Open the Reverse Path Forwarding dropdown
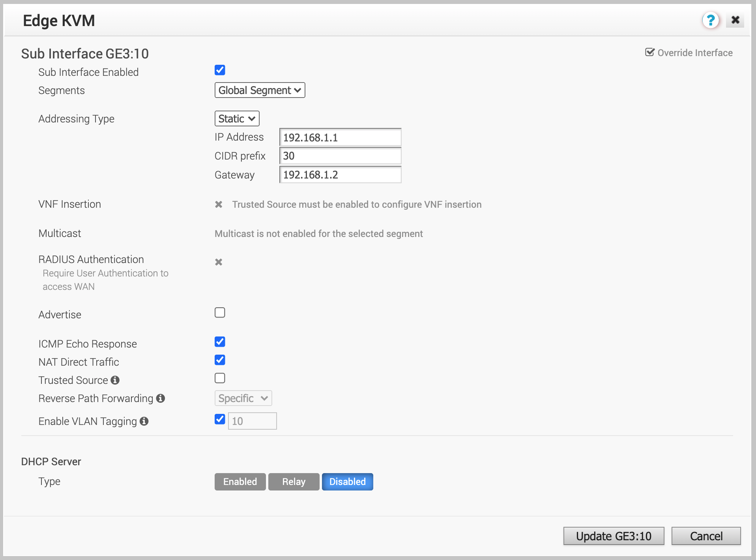This screenshot has width=756, height=560. point(243,398)
